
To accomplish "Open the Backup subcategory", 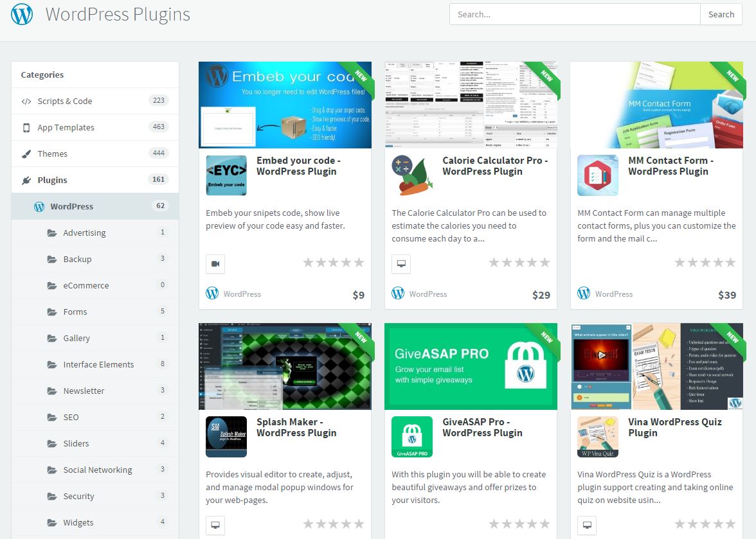I will coord(95,259).
